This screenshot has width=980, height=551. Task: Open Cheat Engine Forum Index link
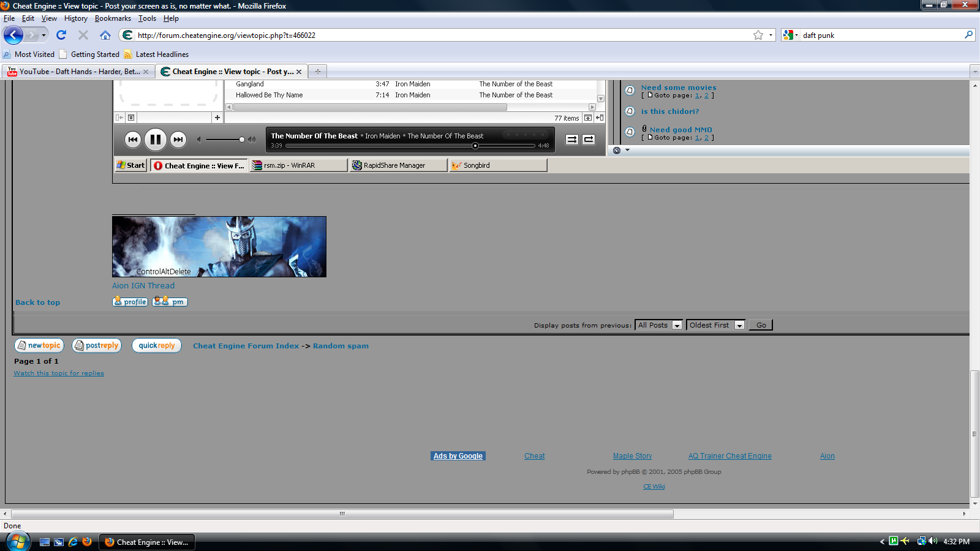246,346
